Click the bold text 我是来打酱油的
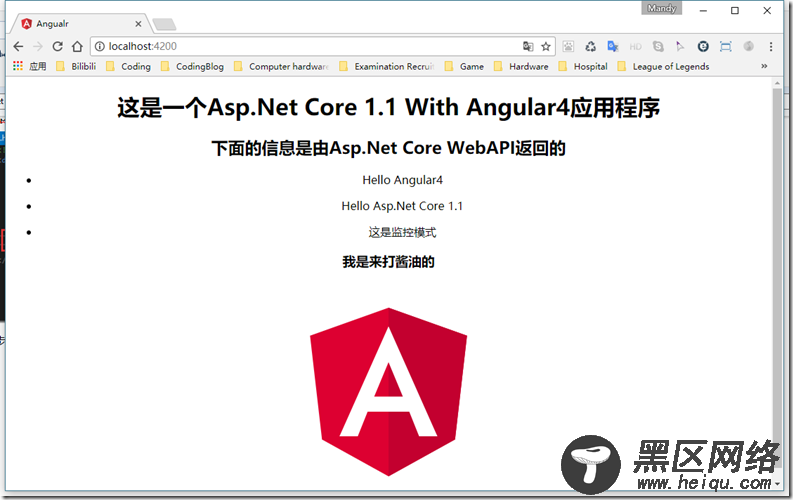 pos(388,262)
